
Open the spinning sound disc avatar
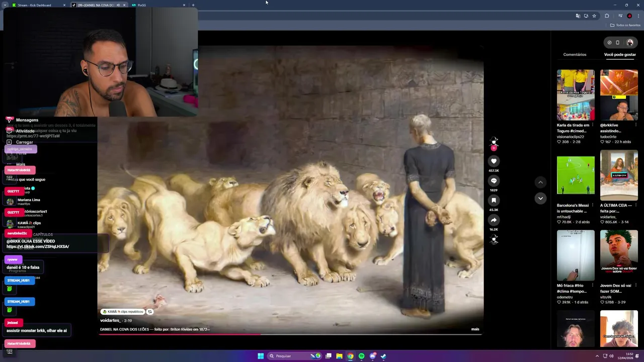(x=494, y=240)
